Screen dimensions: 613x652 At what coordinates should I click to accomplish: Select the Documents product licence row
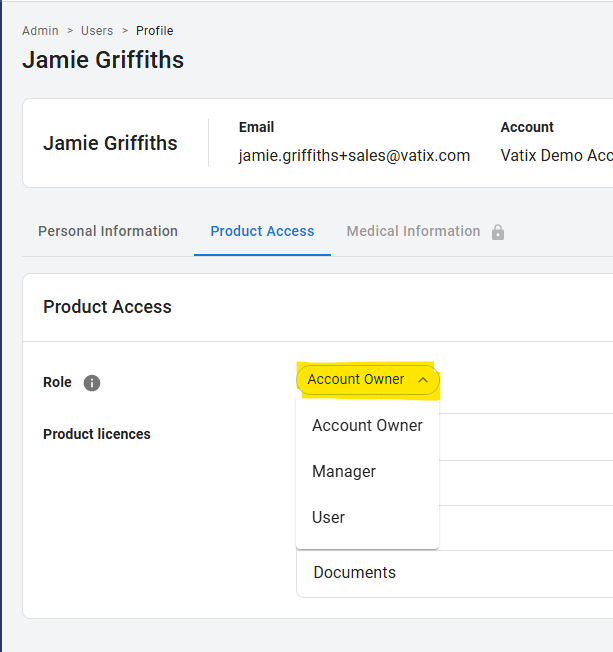point(354,572)
